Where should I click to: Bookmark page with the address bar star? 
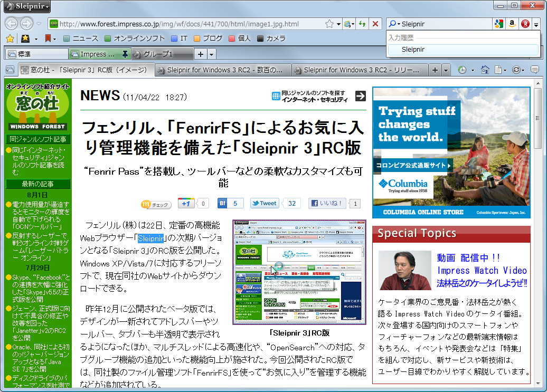(x=329, y=24)
